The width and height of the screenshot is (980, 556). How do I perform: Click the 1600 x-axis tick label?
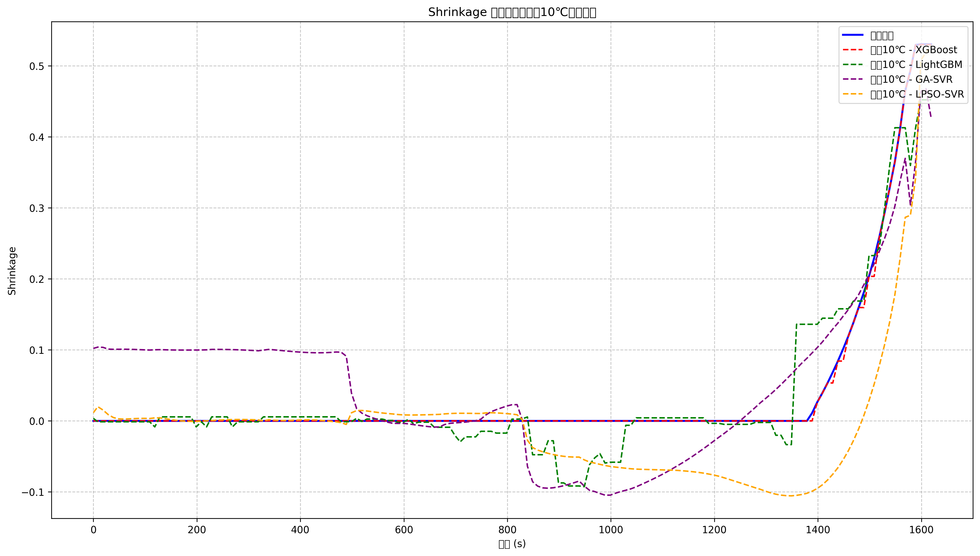point(921,530)
